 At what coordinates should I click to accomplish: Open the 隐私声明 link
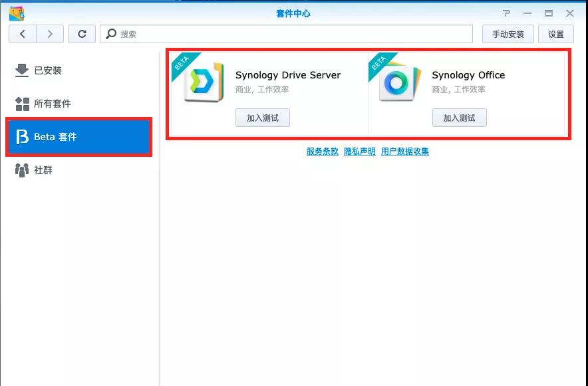point(360,151)
